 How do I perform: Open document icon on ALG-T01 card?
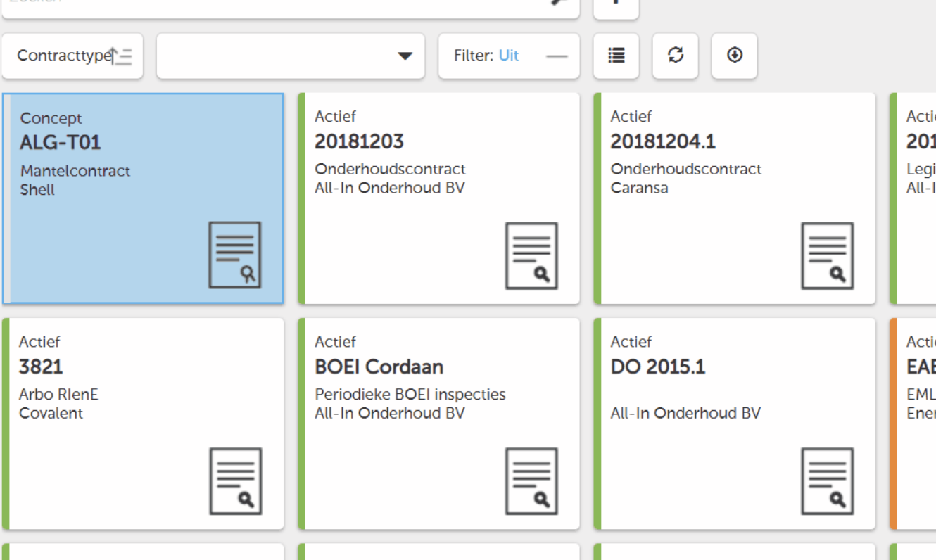(235, 255)
